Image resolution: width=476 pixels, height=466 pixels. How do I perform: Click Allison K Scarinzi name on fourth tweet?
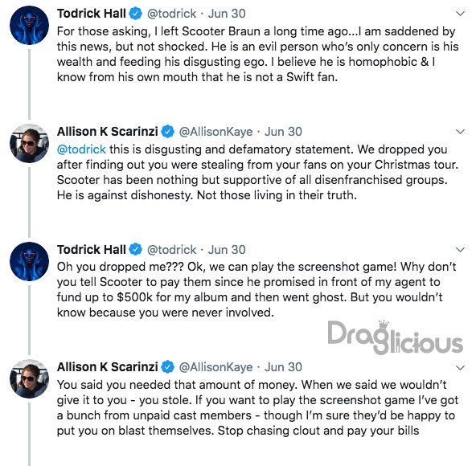(108, 367)
